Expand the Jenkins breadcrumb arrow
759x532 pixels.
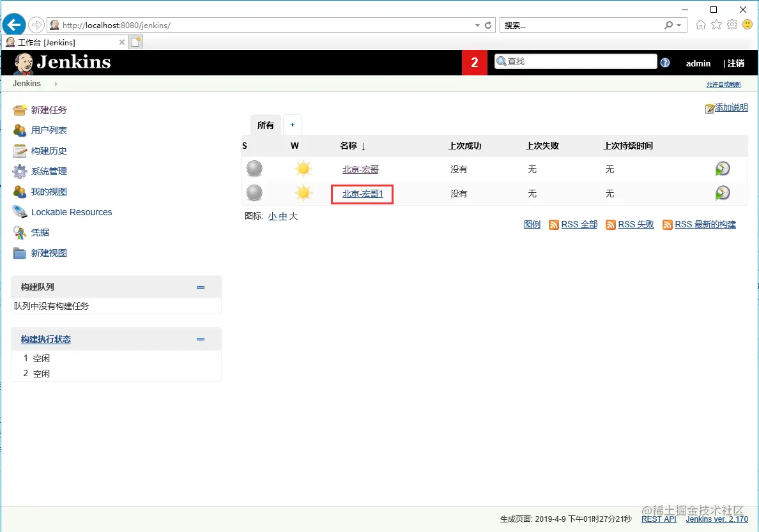tap(56, 84)
